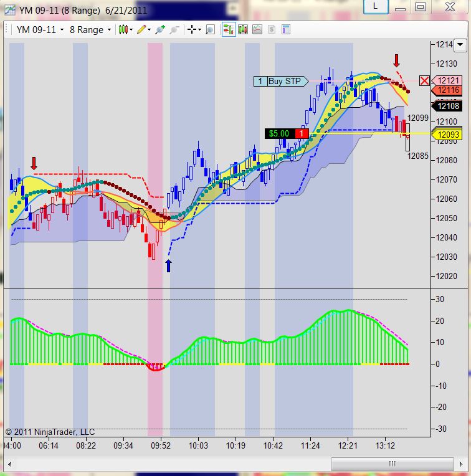Click the 12121 stop order price tag

pos(447,80)
